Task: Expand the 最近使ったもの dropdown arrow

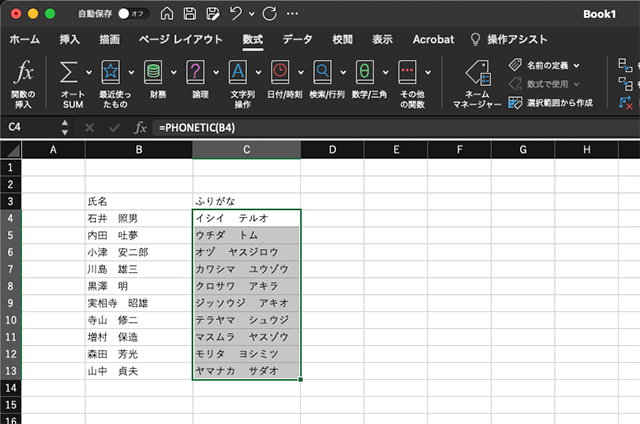Action: (131, 73)
